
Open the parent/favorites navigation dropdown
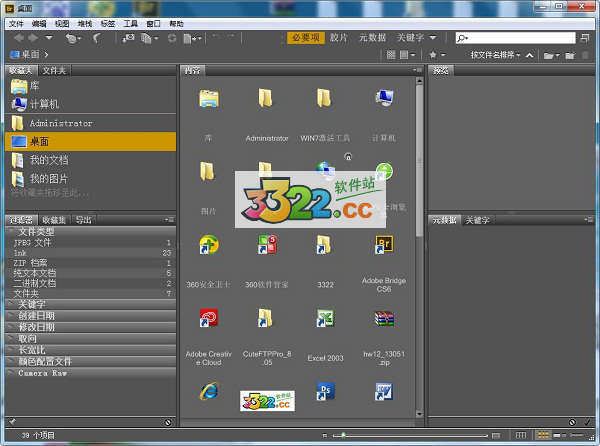(x=49, y=38)
